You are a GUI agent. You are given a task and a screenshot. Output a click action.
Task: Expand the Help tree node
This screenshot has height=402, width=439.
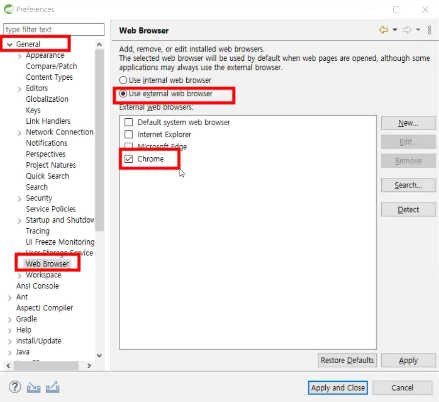pos(10,330)
